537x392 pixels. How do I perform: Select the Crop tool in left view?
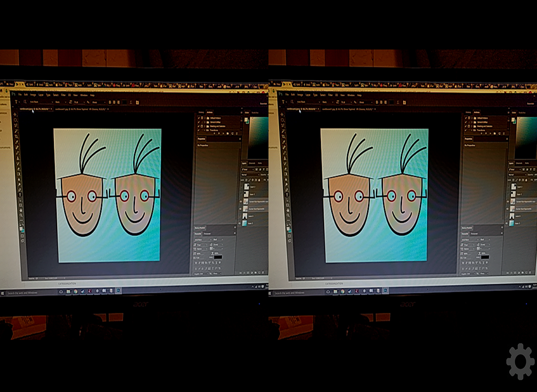16,137
